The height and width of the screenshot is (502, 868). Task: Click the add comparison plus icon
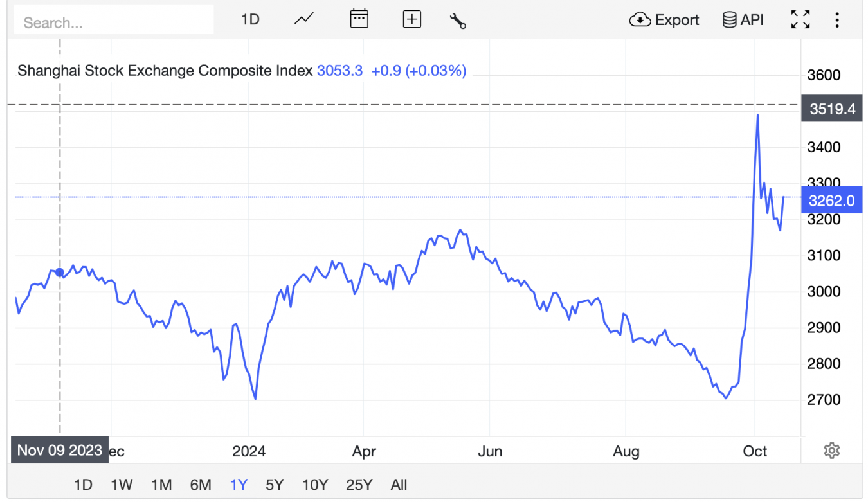(411, 20)
